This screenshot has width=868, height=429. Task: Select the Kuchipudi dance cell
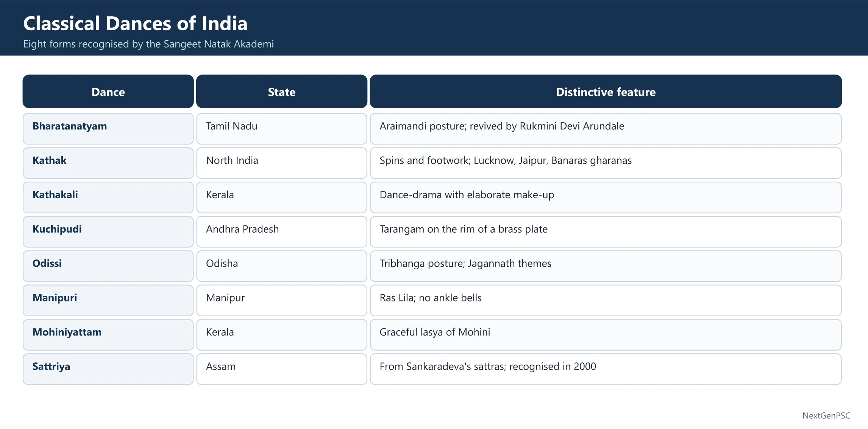108,232
